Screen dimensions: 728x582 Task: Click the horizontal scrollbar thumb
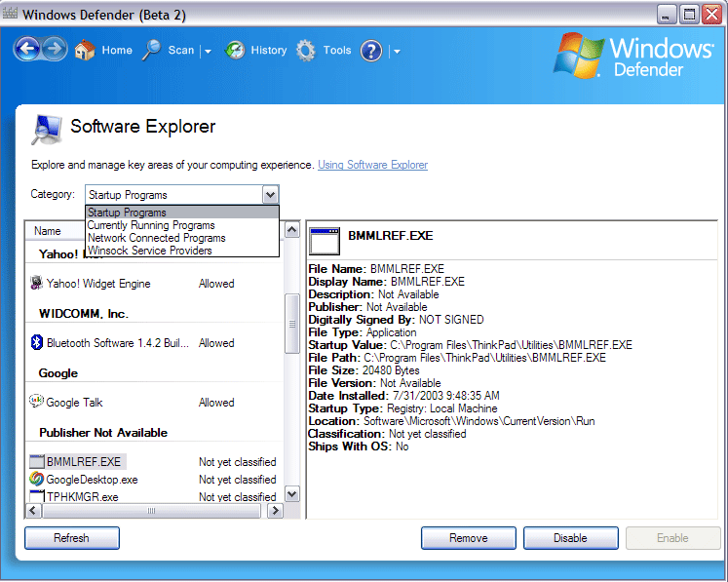(x=151, y=511)
